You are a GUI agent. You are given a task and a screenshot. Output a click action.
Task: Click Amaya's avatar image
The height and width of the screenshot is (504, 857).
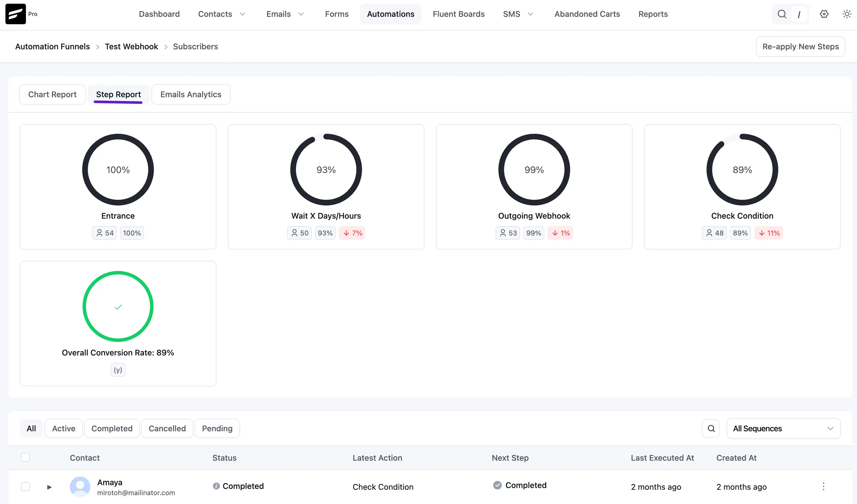80,487
